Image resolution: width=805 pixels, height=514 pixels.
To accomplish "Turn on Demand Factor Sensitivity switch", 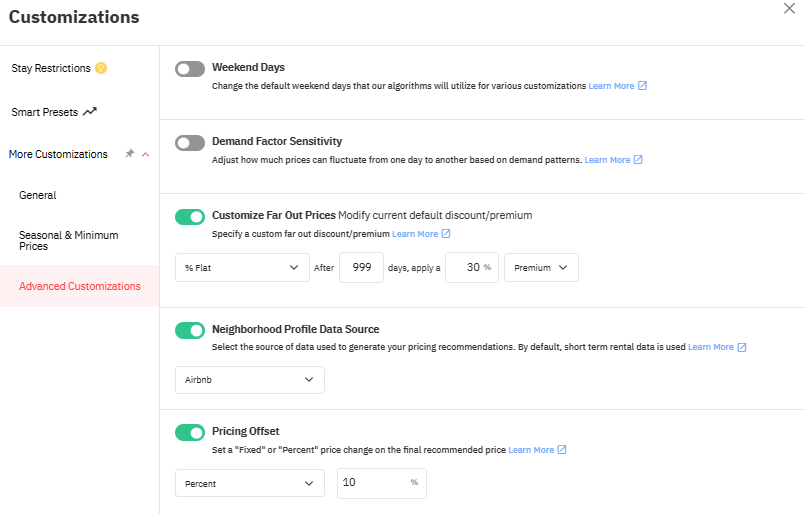I will pyautogui.click(x=190, y=143).
